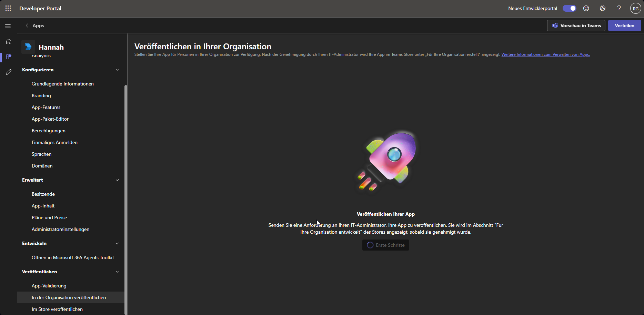Open the settings gear icon
The image size is (644, 315).
click(603, 8)
